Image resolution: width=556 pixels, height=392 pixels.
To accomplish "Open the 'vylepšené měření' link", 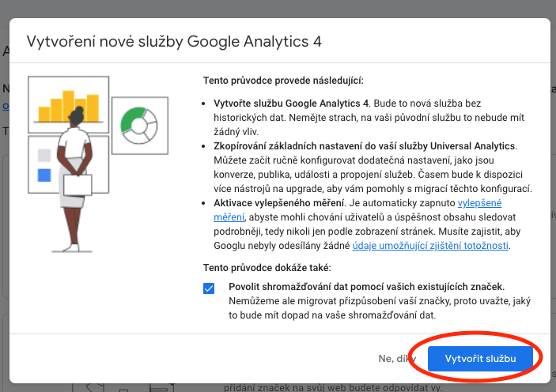I will [x=479, y=203].
